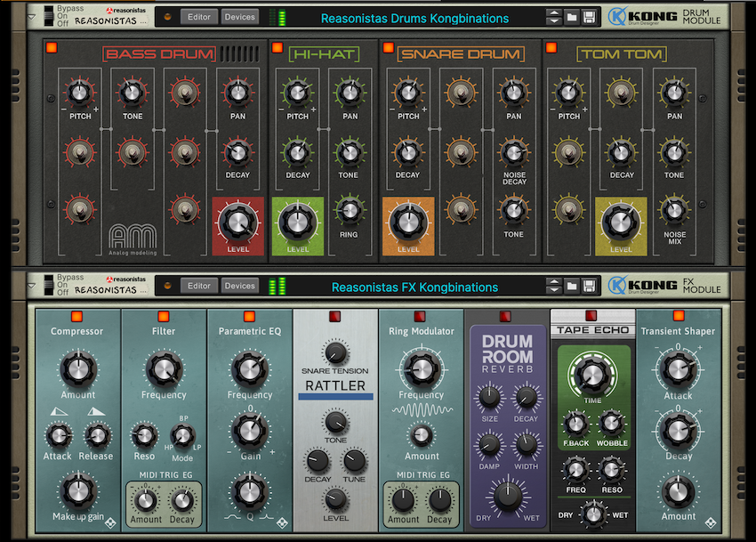
Task: Click the Tape Echo Time knob
Action: click(592, 375)
